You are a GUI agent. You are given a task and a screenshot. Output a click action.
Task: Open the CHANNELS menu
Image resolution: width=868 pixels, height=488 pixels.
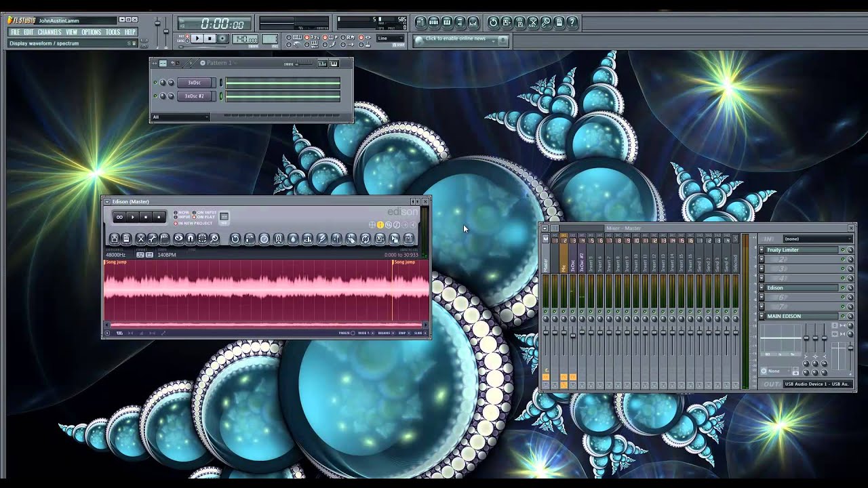50,32
